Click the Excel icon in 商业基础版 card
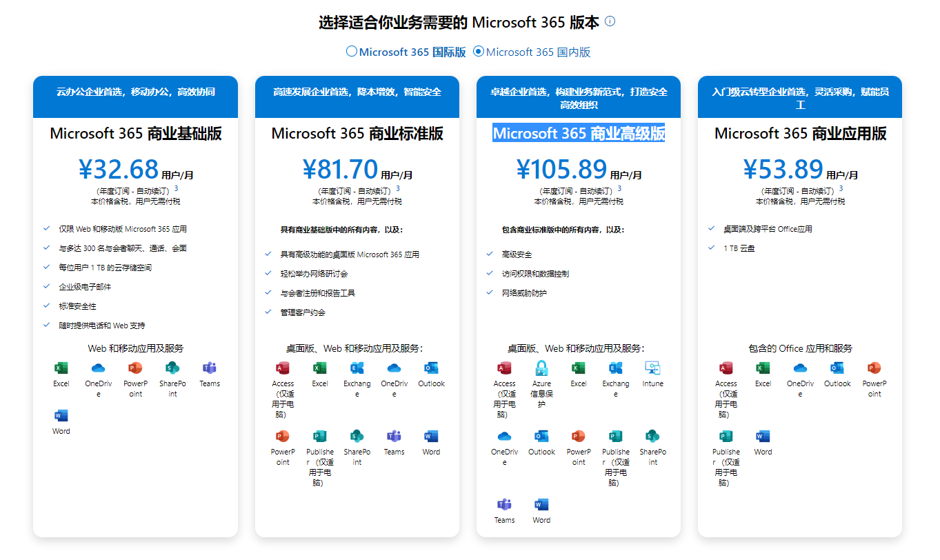Viewport: 940px width, 560px height. pyautogui.click(x=61, y=368)
